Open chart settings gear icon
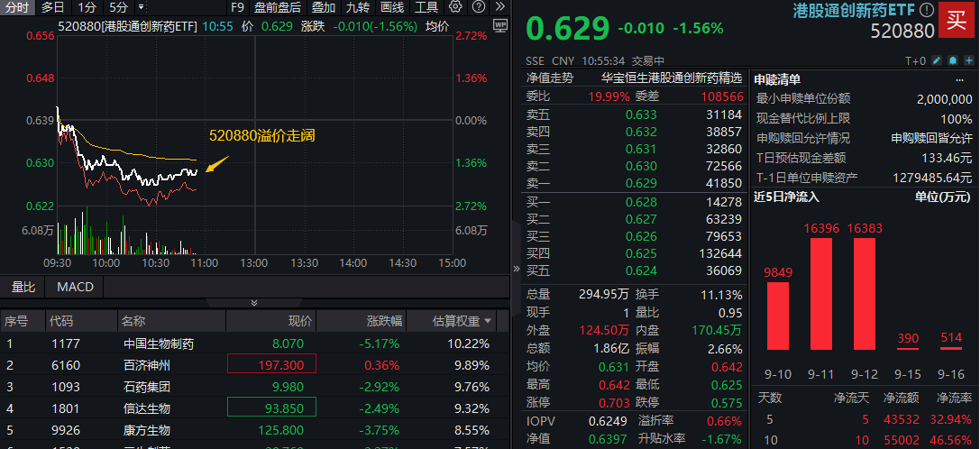Screen dimensions: 980x449 455,7
